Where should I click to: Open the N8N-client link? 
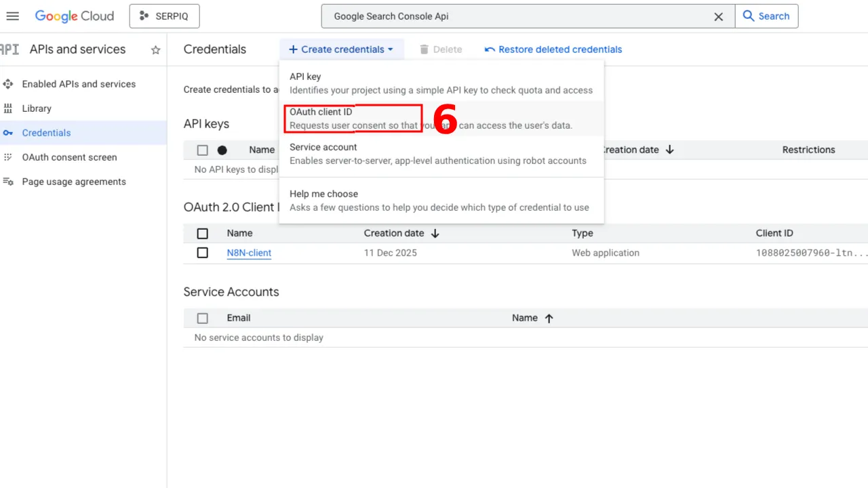(249, 253)
